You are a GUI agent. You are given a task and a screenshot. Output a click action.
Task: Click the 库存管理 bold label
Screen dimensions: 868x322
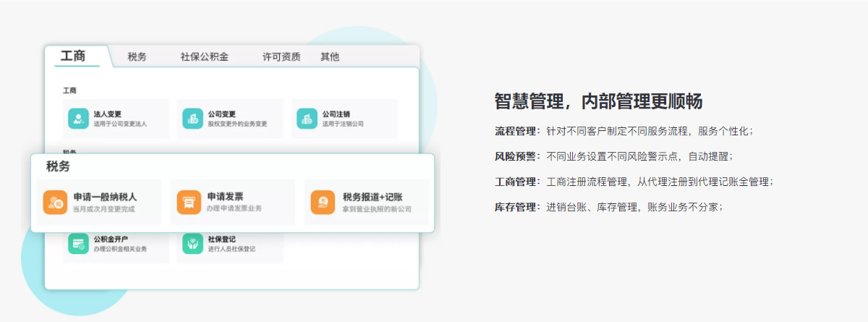click(516, 207)
